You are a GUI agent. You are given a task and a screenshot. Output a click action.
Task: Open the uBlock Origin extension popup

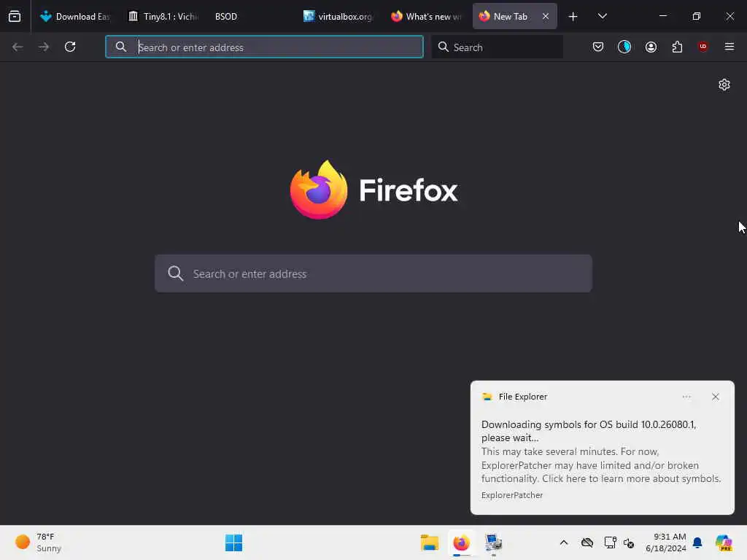pyautogui.click(x=703, y=47)
